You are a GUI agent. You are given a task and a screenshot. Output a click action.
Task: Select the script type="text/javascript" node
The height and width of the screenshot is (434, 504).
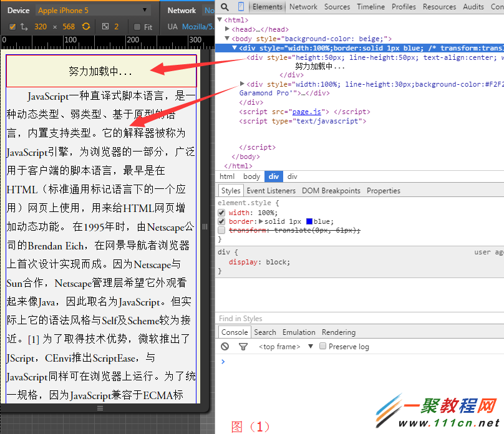tap(303, 121)
